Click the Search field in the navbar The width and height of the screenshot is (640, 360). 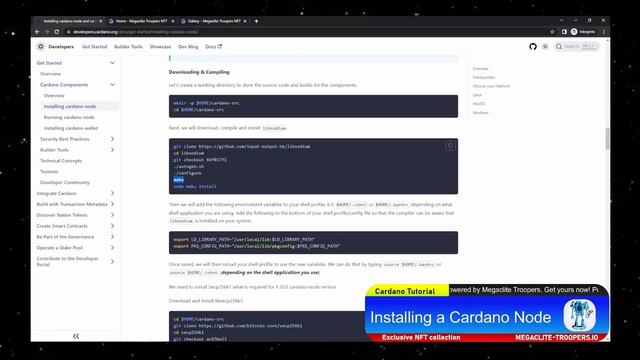(x=577, y=47)
